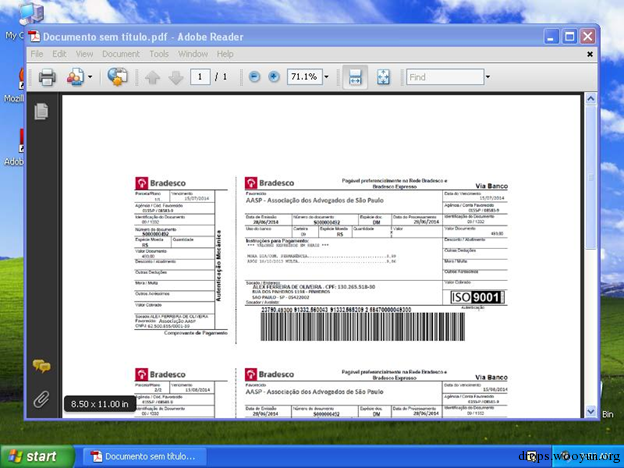Open the Attachments paperclip panel
Viewport: 624px width, 468px height.
[41, 399]
